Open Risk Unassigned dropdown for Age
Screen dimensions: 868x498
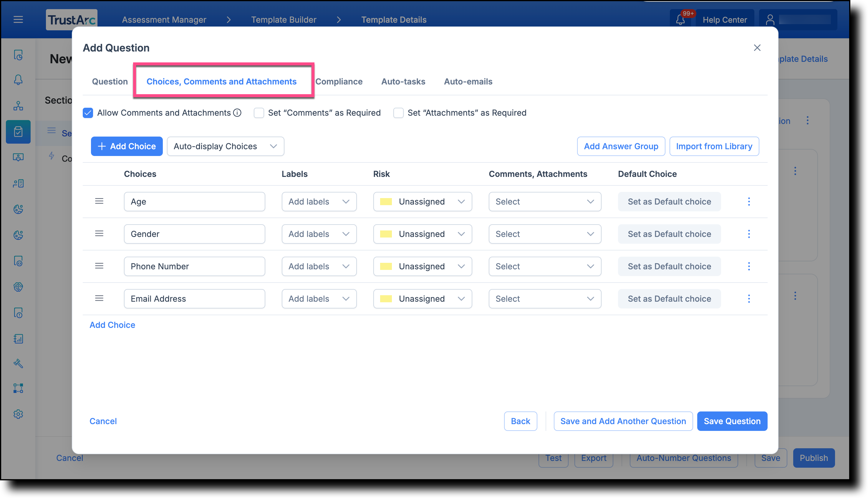tap(423, 201)
